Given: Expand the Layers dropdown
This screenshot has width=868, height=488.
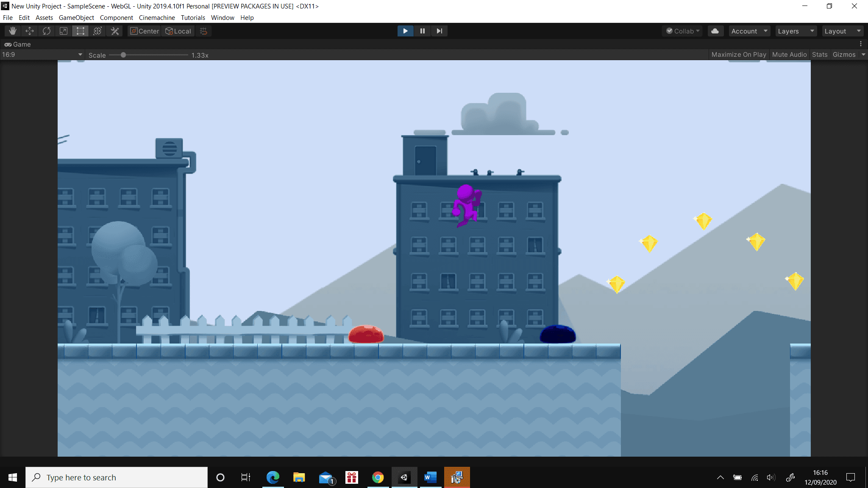Looking at the screenshot, I should pos(796,31).
